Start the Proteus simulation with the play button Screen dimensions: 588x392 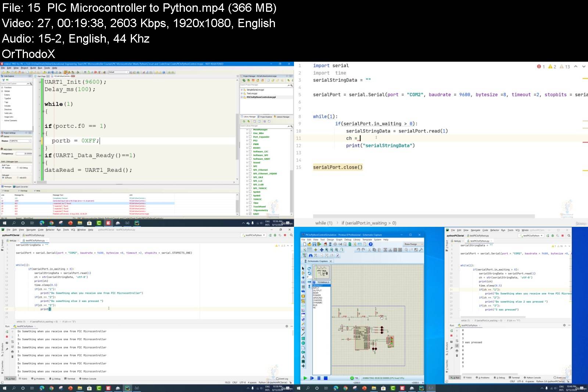[x=305, y=378]
